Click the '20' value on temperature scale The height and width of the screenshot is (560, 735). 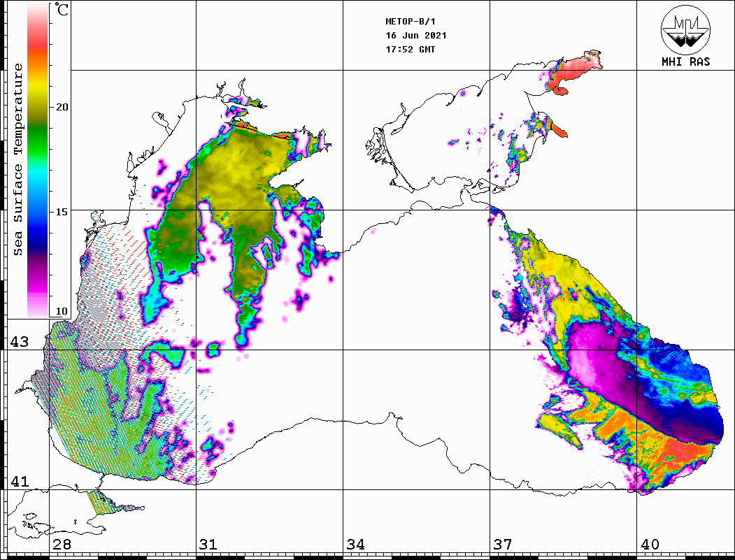tap(62, 107)
